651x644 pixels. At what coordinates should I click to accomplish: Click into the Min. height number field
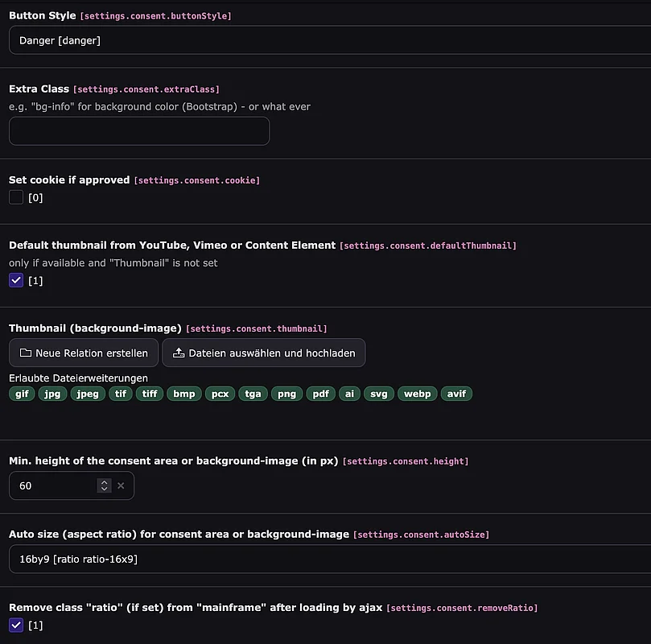tap(52, 485)
